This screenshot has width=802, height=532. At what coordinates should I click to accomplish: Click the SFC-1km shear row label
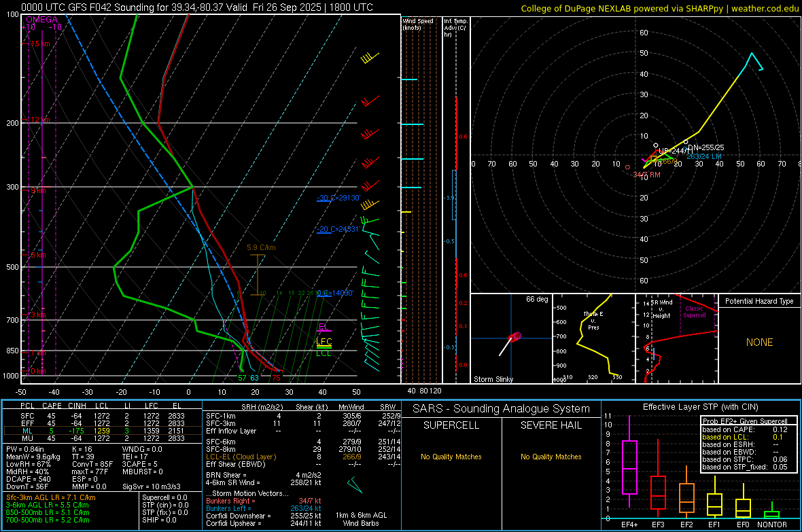point(221,416)
